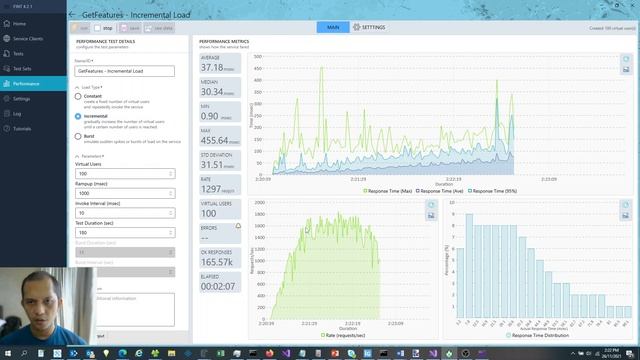The width and height of the screenshot is (640, 360).
Task: Click the AVERAGE 37.18 metric tile
Action: coord(220,64)
